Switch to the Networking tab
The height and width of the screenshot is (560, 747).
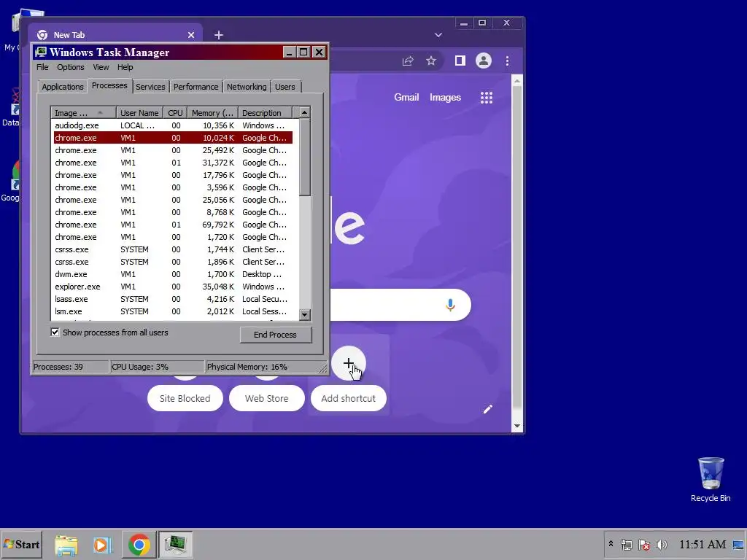point(247,87)
